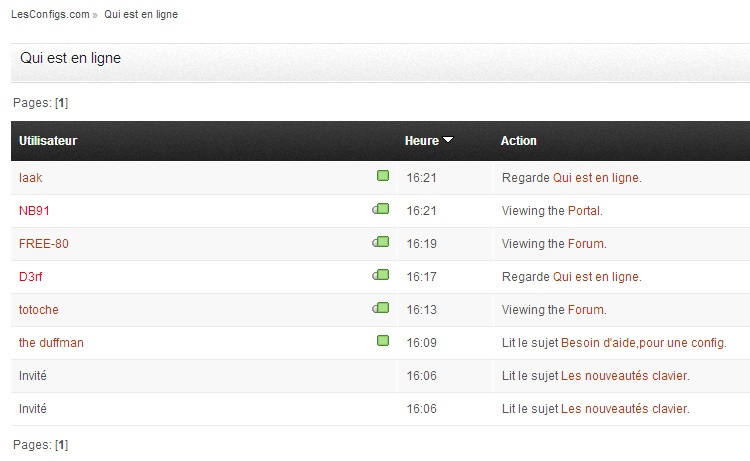
Task: Click the message icon next to FREE-80
Action: (x=381, y=242)
